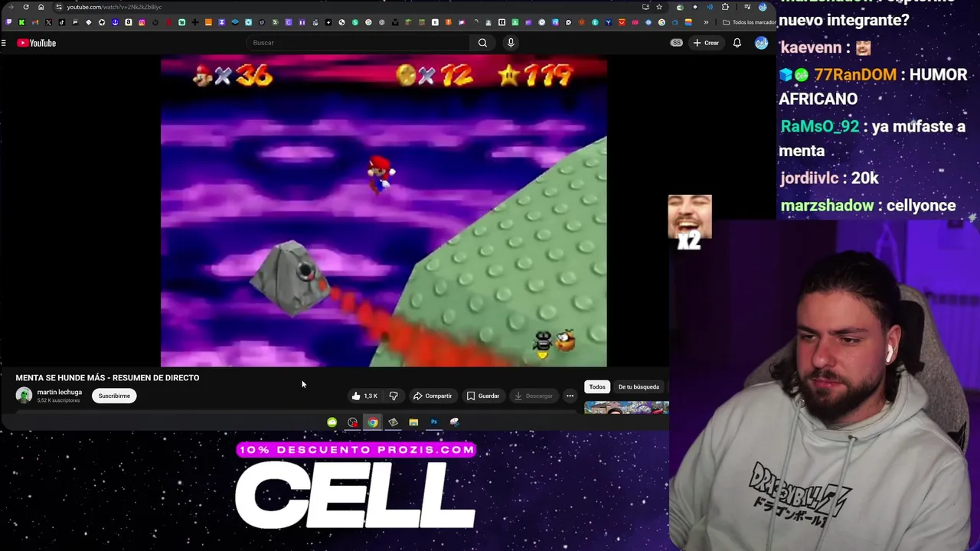Click the Descargar download button
Viewport: 980px width, 551px height.
(534, 396)
